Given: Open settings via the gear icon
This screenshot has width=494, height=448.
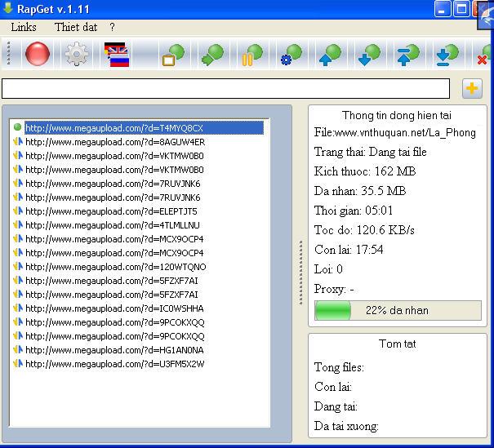Looking at the screenshot, I should click(77, 54).
